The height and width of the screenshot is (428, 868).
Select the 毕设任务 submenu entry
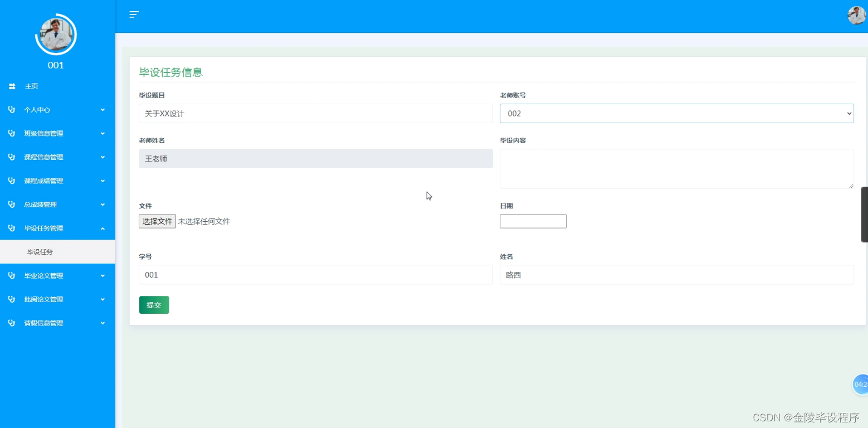(x=57, y=252)
